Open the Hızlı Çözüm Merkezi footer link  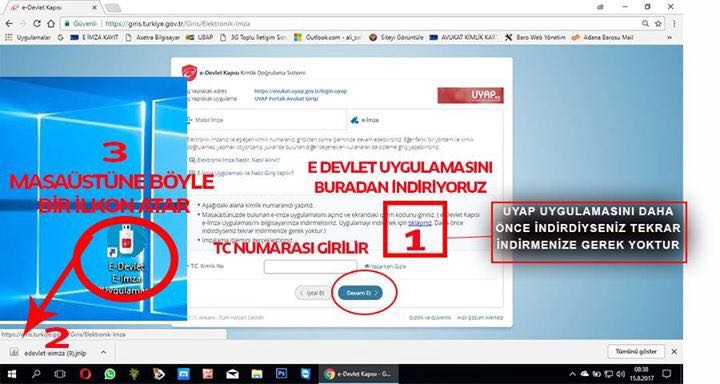click(480, 317)
